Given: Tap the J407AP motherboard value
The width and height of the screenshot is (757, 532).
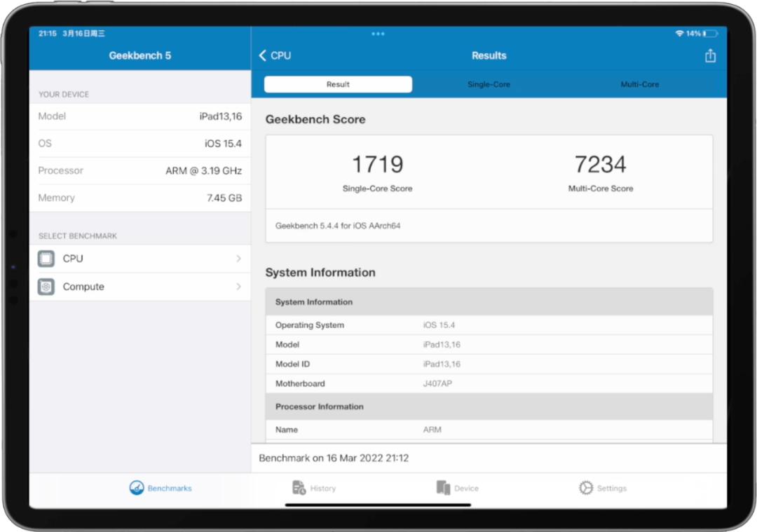Looking at the screenshot, I should point(437,384).
